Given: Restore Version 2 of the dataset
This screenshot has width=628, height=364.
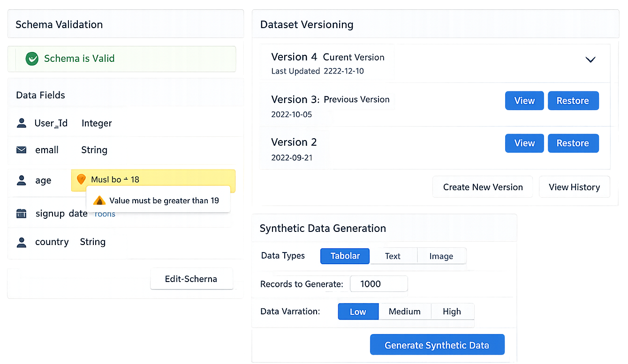Looking at the screenshot, I should [573, 143].
